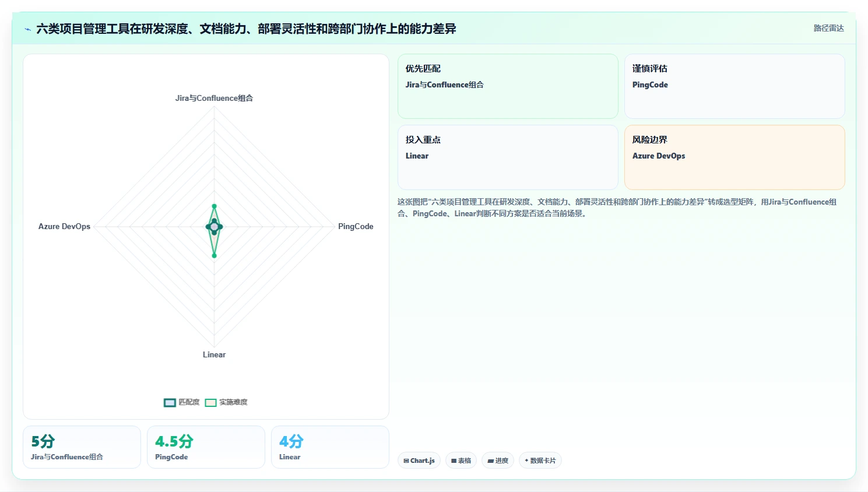Click the 4.5分 PingCode score card
This screenshot has height=492, width=868.
[x=206, y=447]
